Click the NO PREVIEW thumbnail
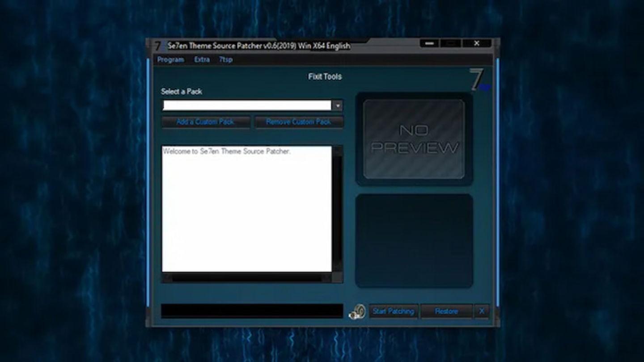This screenshot has width=644, height=362. coord(414,139)
